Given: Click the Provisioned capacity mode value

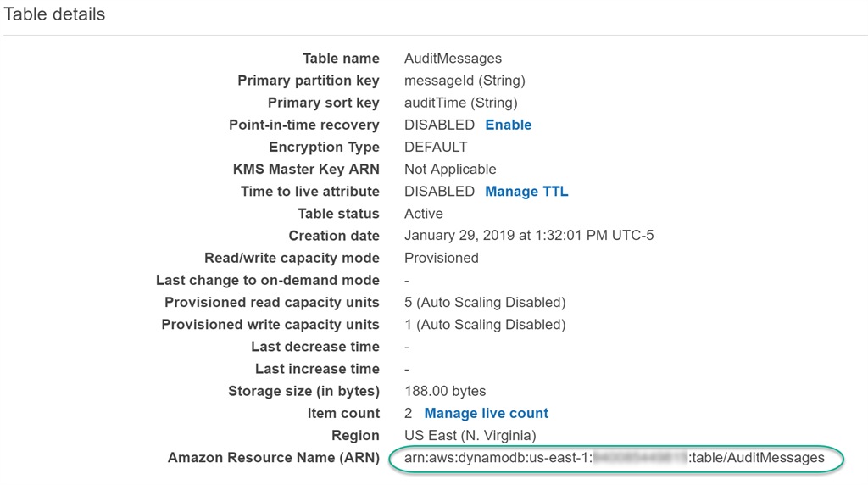Looking at the screenshot, I should (441, 258).
